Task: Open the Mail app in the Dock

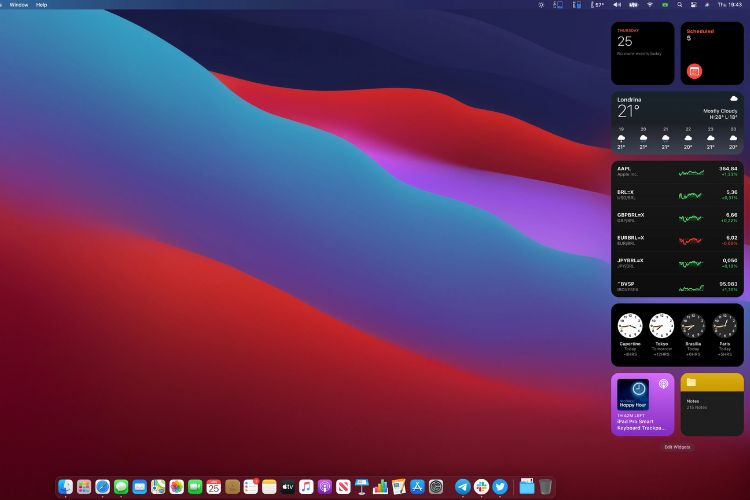Action: coord(139,487)
